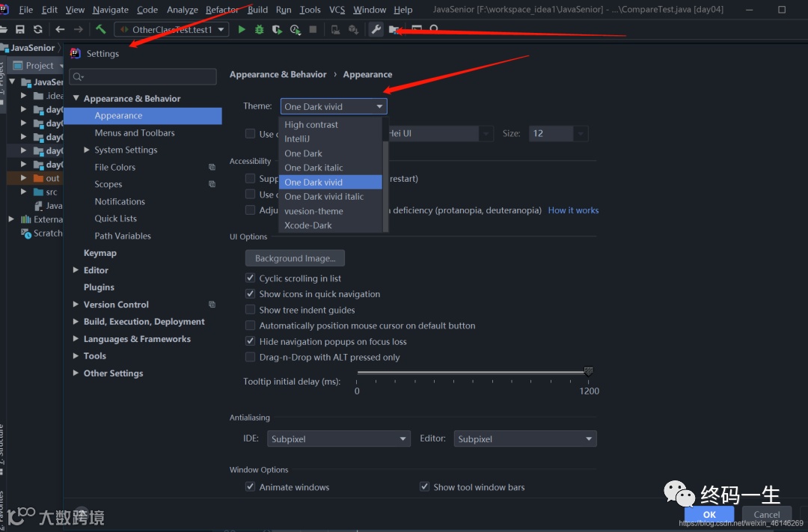Select vuesion-theme option in list

point(331,211)
